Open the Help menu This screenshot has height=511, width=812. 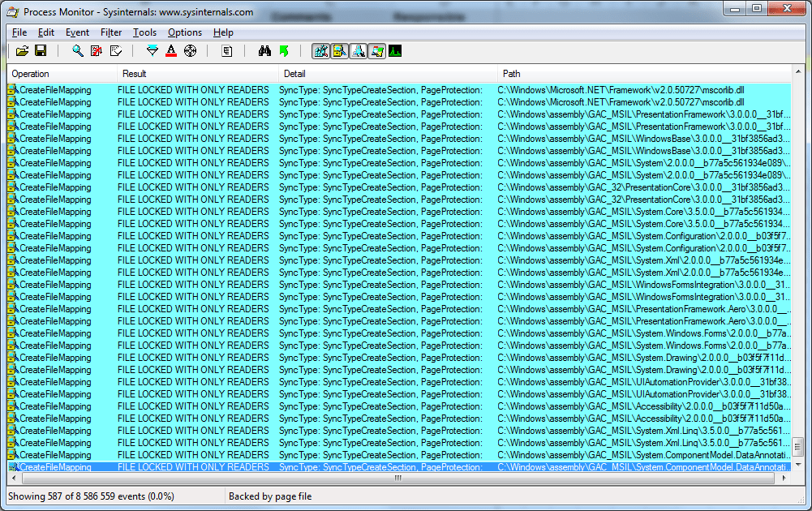(x=223, y=32)
